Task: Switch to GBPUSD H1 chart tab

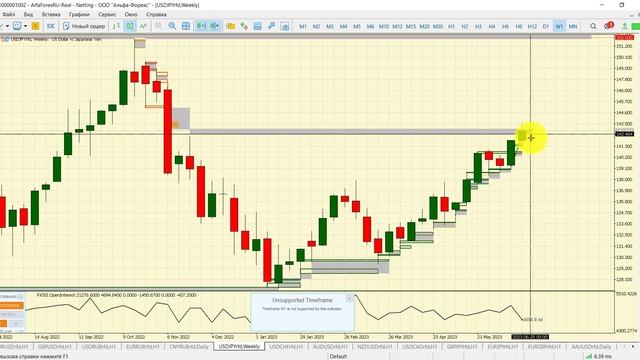Action: click(54, 347)
